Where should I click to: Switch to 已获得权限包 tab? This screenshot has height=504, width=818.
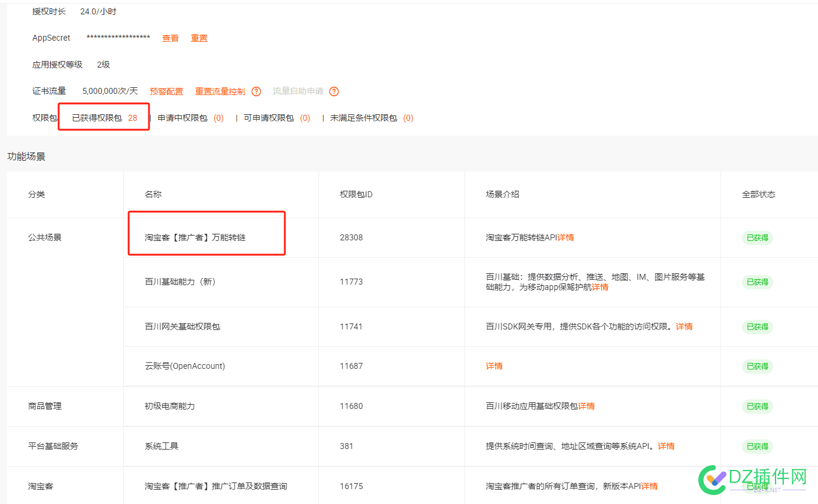tap(105, 118)
